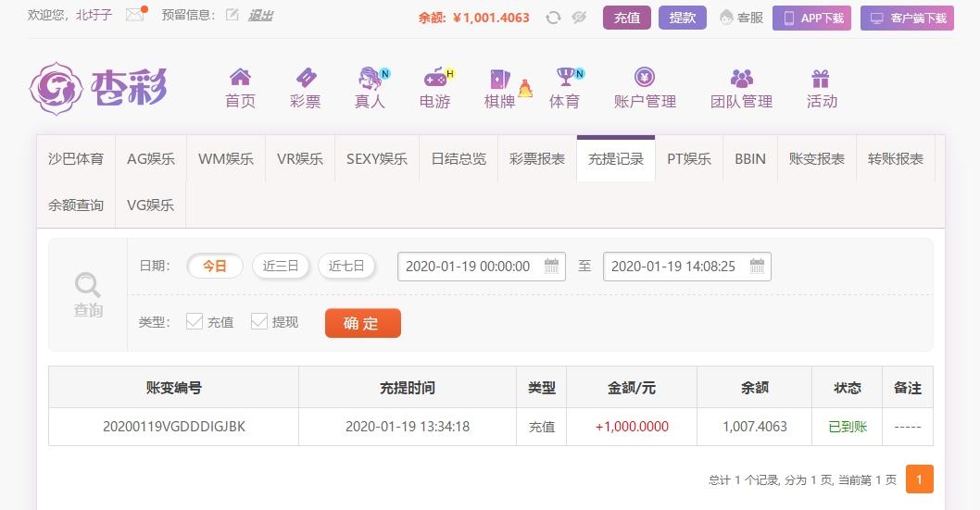
Task: Open the mail envelope icon
Action: [134, 15]
